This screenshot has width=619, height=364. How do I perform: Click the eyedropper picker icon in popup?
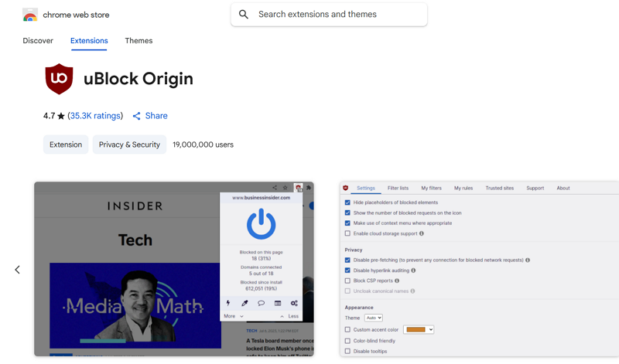pos(245,303)
